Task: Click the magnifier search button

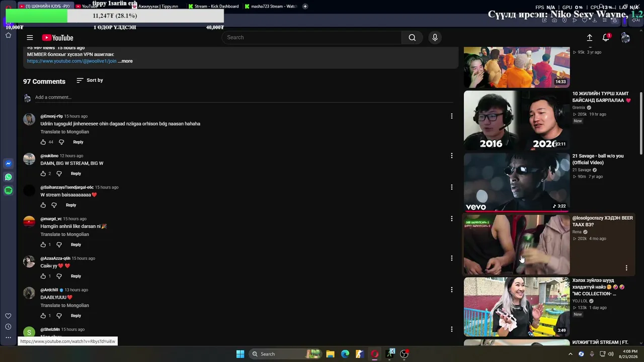Action: click(412, 38)
